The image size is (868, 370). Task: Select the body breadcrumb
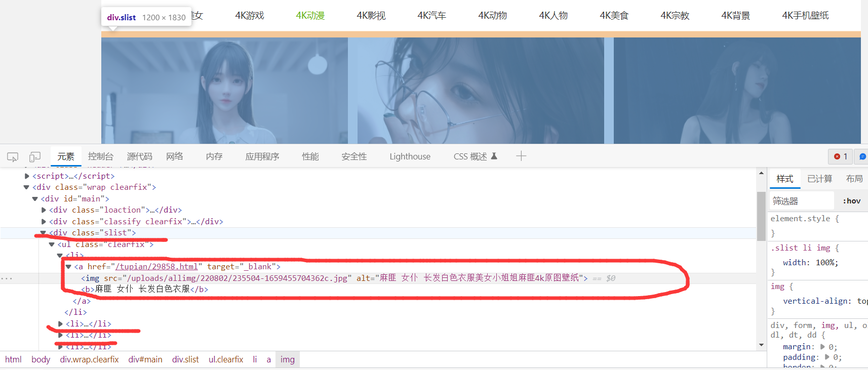pyautogui.click(x=41, y=359)
